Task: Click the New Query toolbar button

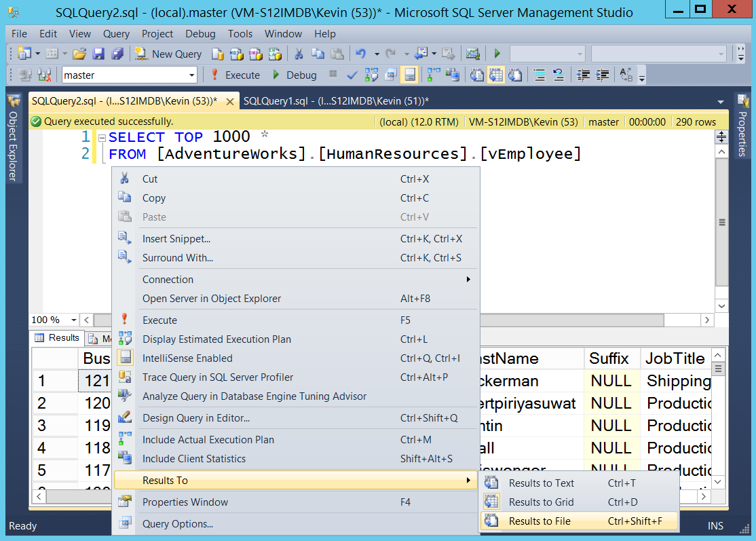Action: pyautogui.click(x=168, y=54)
